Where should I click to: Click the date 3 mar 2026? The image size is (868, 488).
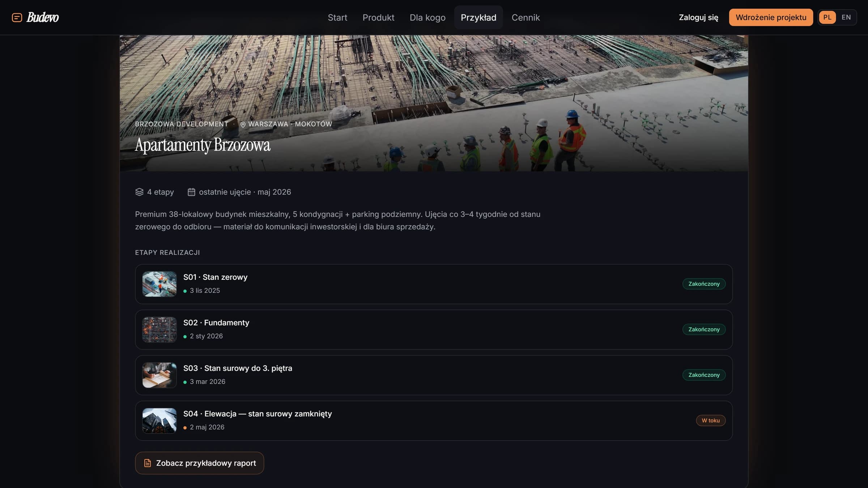click(208, 382)
